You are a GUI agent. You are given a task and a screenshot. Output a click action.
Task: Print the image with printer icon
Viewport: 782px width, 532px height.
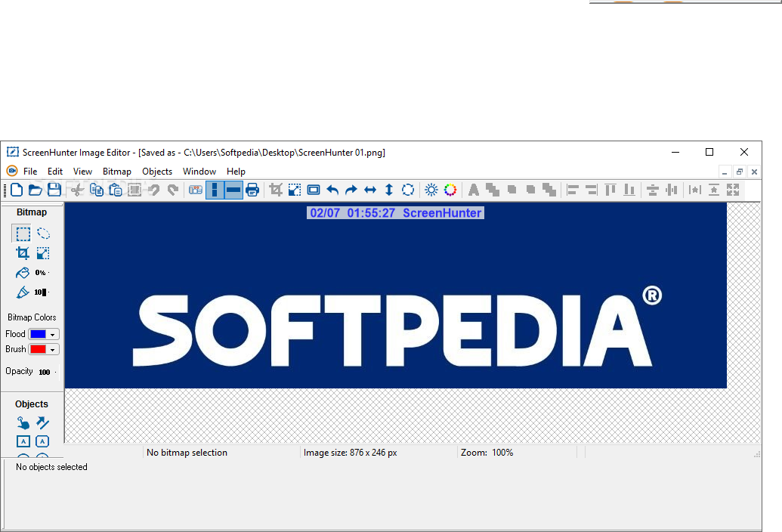click(252, 190)
